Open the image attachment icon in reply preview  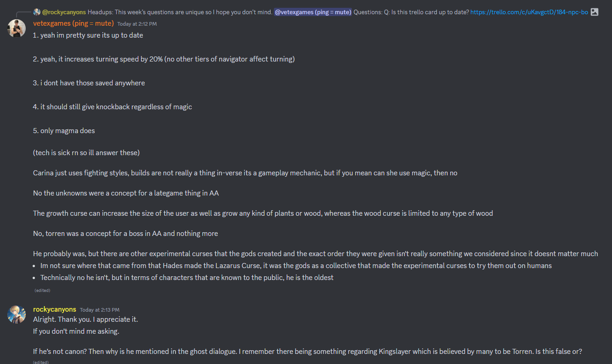tap(595, 12)
